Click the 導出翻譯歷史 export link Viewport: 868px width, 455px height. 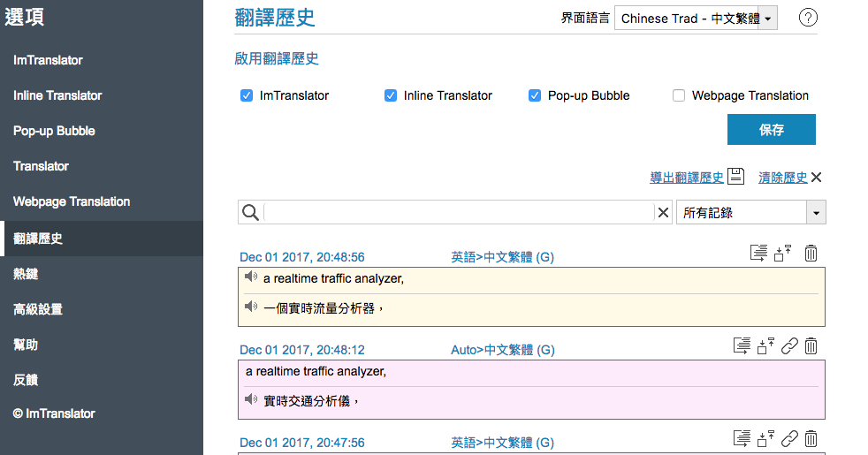click(x=687, y=178)
